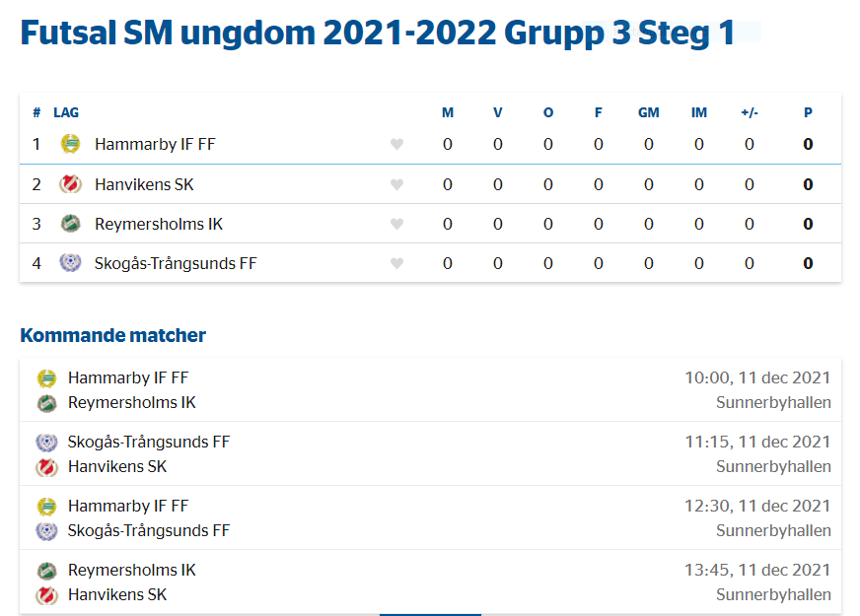Click Skogås-Trångsunds FF crest in standings table
Screen dimensions: 860x616
click(70, 263)
